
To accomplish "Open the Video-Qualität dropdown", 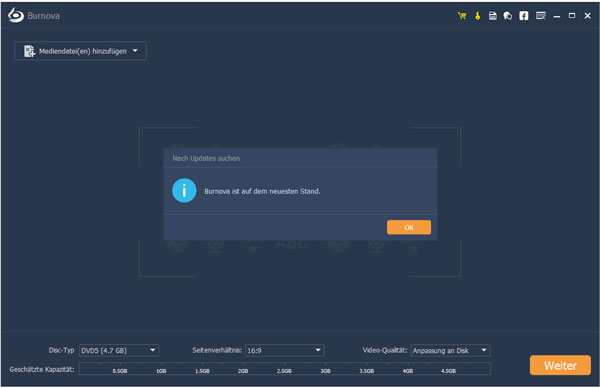I will 450,350.
